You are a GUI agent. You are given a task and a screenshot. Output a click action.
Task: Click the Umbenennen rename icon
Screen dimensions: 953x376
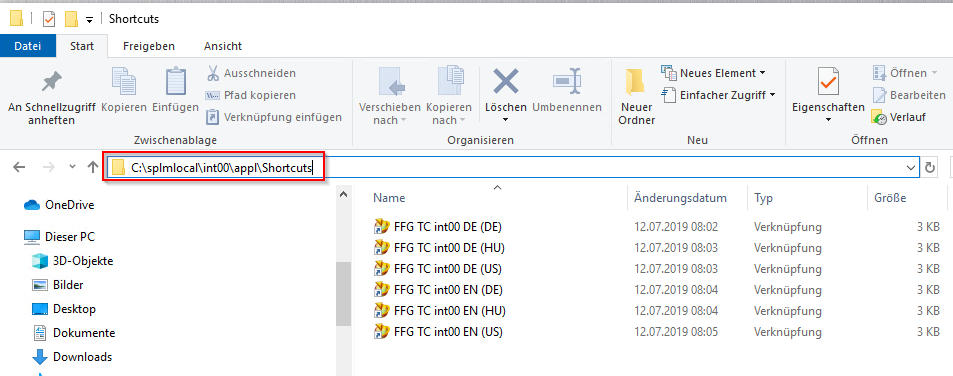coord(566,81)
